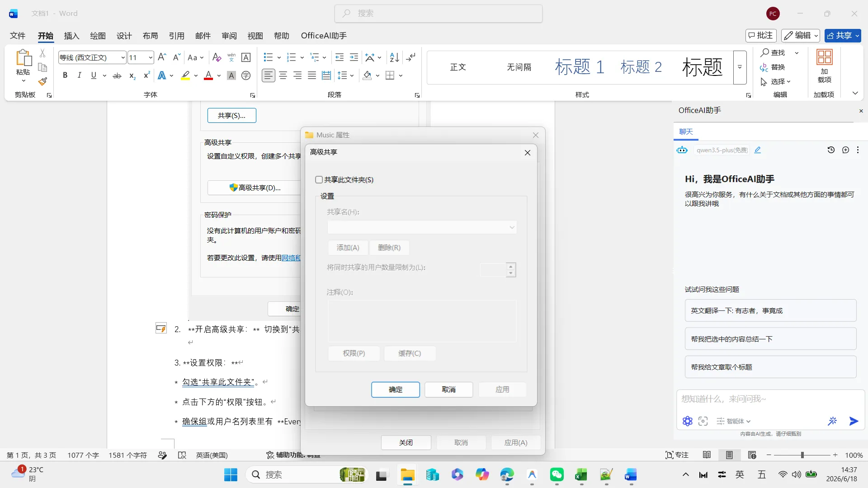Open the 加载项 add-ins icon
The width and height of the screenshot is (868, 488).
[824, 66]
